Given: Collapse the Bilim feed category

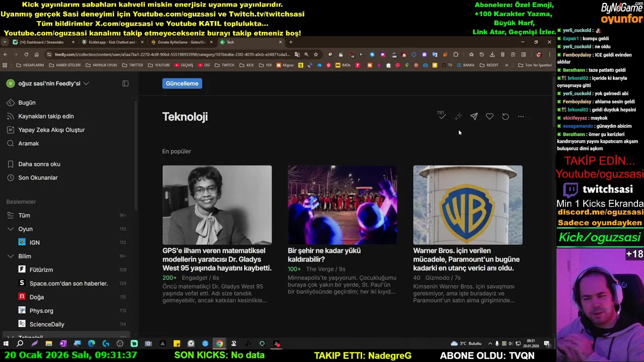Looking at the screenshot, I should click(11, 256).
